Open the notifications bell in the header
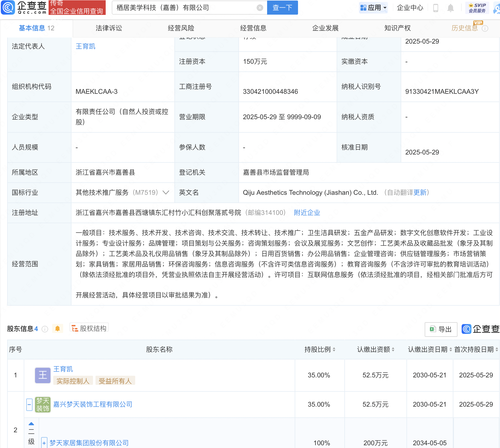The image size is (500, 448). pos(450,8)
